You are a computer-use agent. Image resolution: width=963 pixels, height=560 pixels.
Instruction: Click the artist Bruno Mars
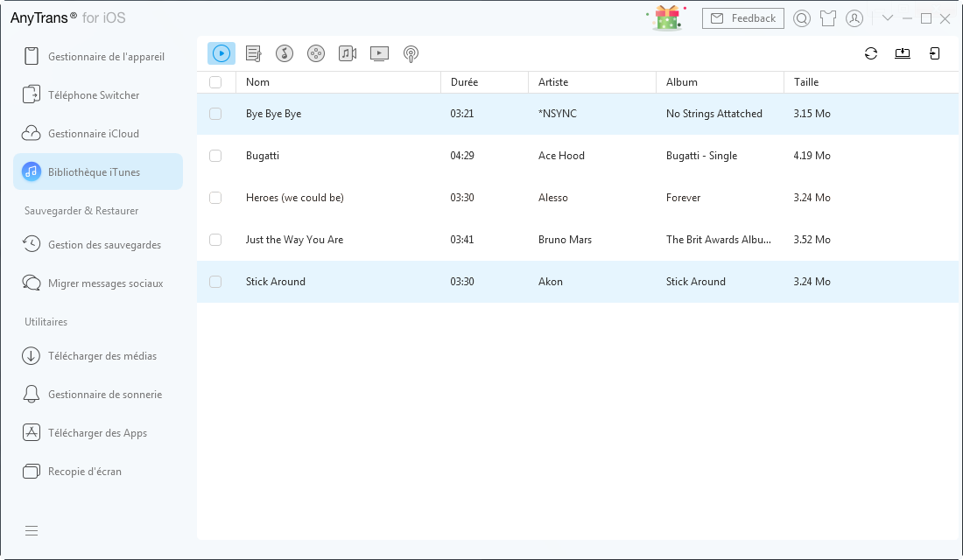(x=565, y=240)
